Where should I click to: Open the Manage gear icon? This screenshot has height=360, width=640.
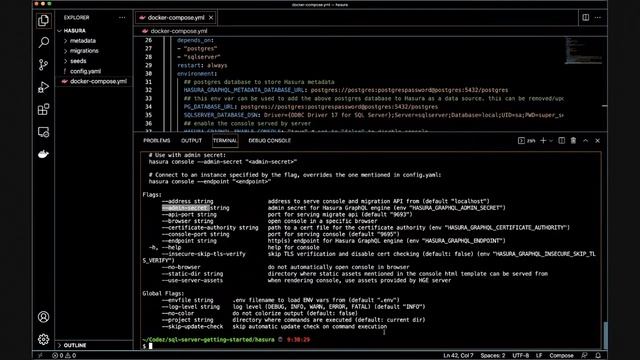tap(43, 339)
